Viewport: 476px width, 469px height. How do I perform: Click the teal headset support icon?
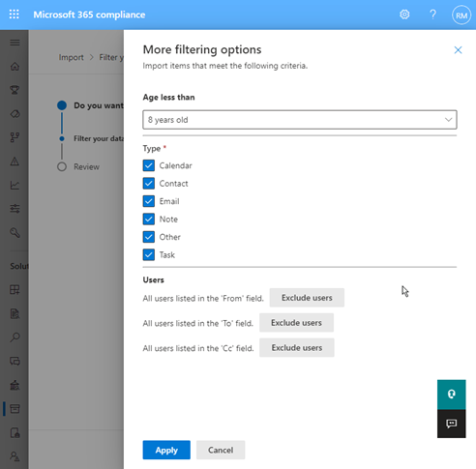point(451,395)
